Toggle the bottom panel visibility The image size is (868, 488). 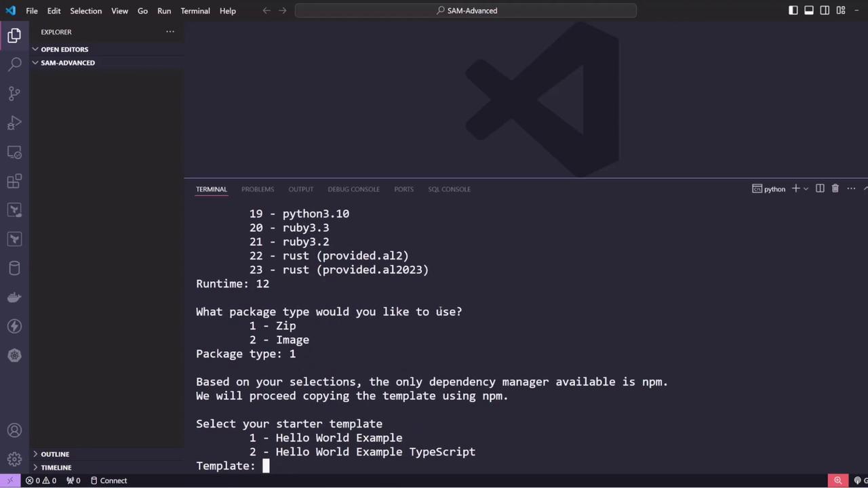(x=809, y=11)
